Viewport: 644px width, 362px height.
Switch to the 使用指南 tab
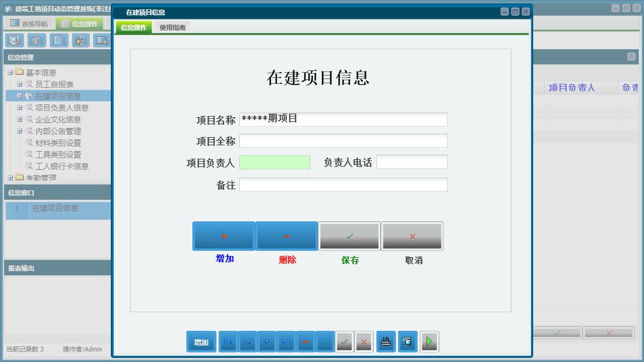pos(174,27)
